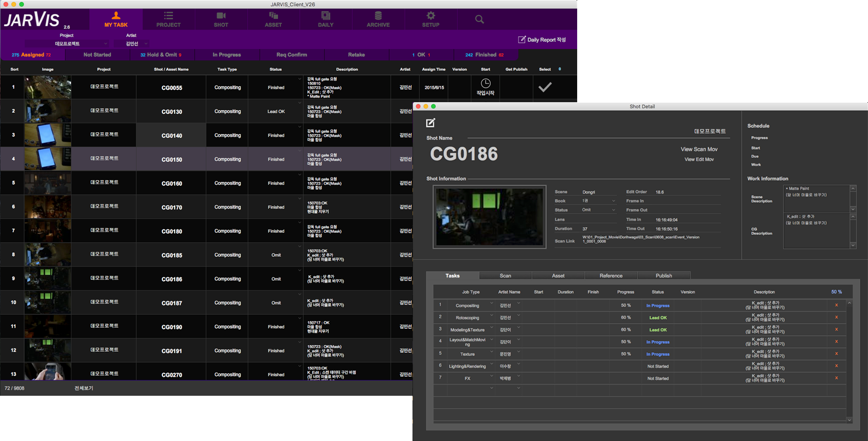The height and width of the screenshot is (441, 868).
Task: Click the search magnifier icon
Action: 479,20
